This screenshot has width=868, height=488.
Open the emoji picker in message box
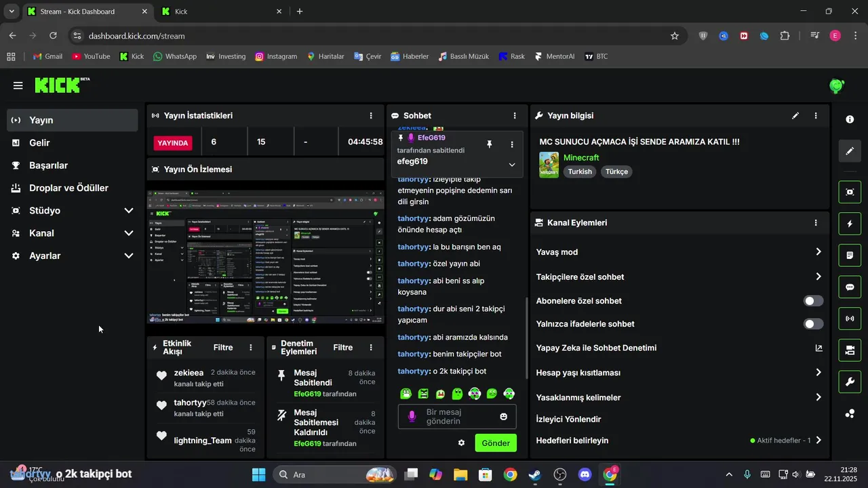(503, 416)
